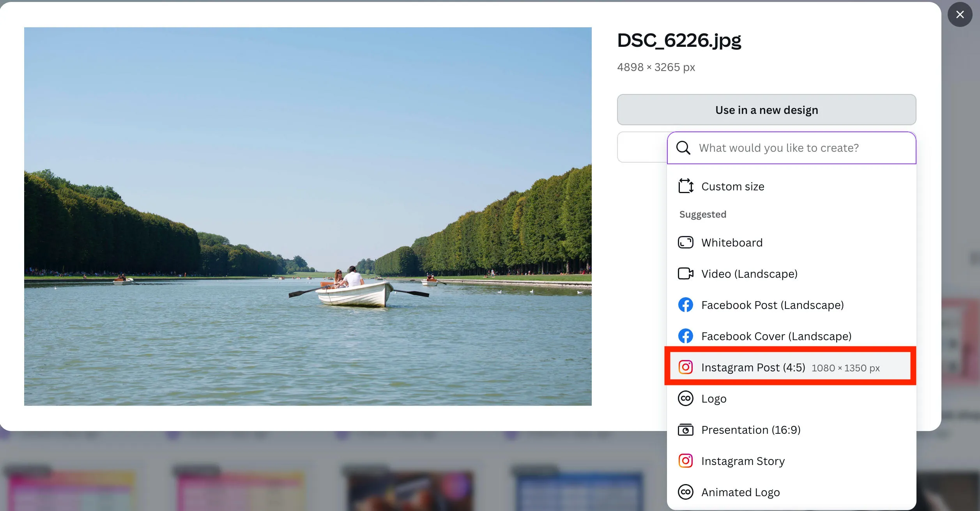Screen dimensions: 980x511
Task: Click the Facebook Post Landscape icon
Action: [686, 305]
